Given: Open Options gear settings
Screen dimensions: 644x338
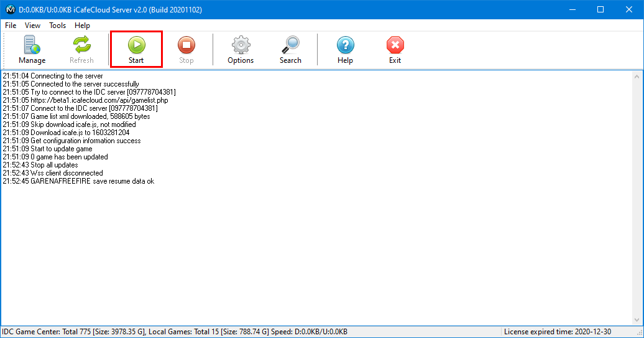Looking at the screenshot, I should pyautogui.click(x=241, y=49).
